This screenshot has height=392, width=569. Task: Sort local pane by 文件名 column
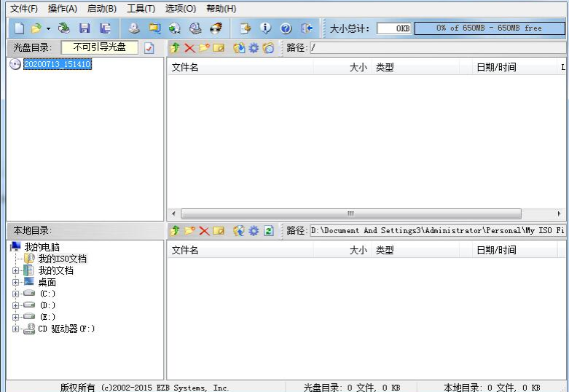[240, 250]
